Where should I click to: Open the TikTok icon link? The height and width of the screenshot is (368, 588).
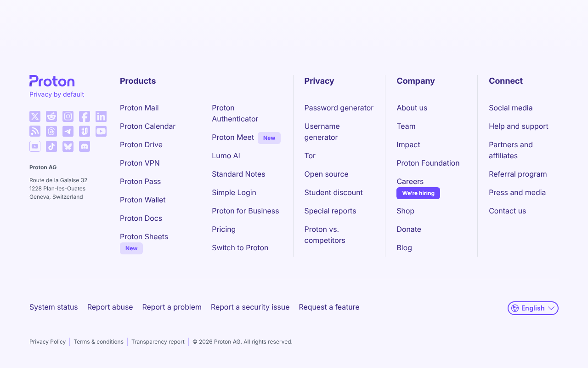(51, 146)
